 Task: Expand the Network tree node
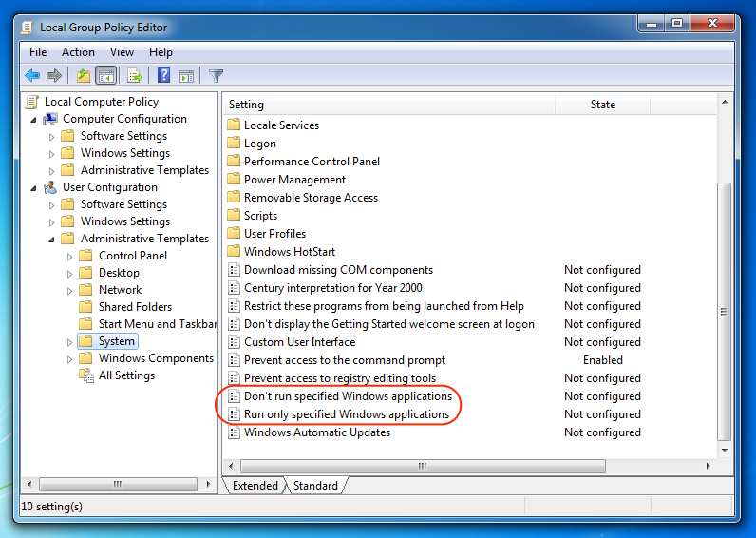point(69,291)
